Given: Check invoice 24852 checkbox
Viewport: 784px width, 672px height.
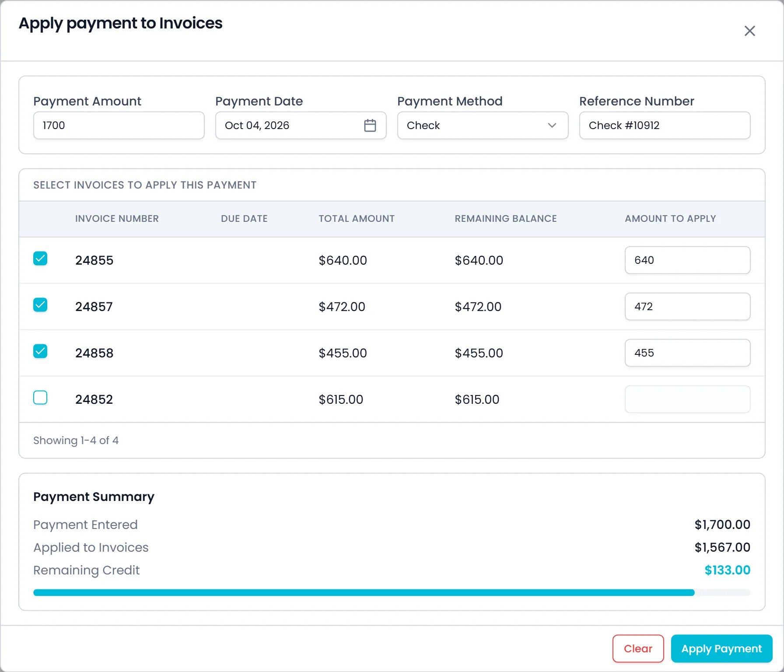Looking at the screenshot, I should click(x=40, y=398).
